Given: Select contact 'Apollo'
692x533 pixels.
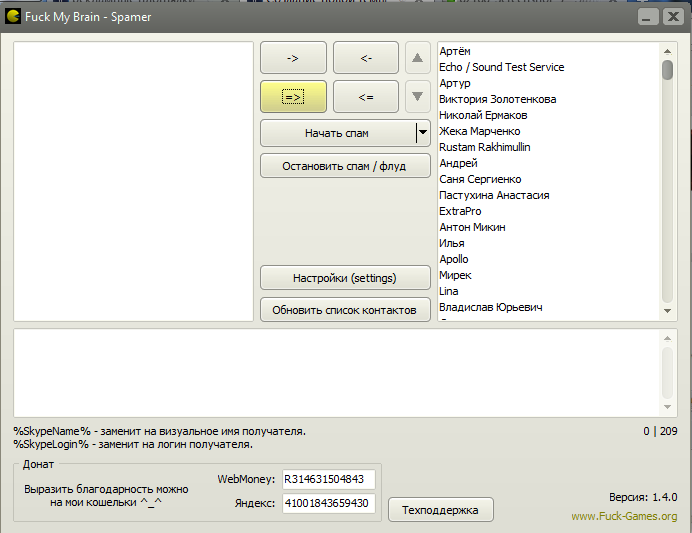Looking at the screenshot, I should click(x=453, y=259).
